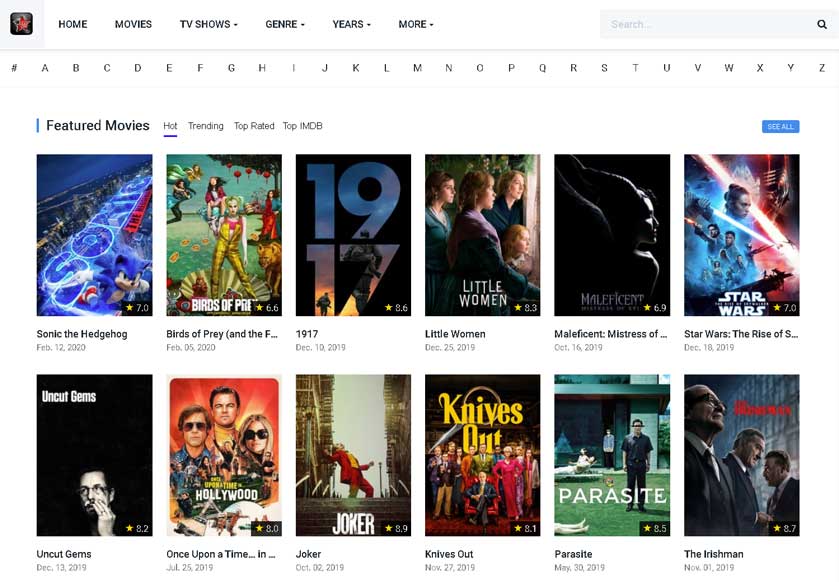Click the 8.9 star rating on Joker
The image size is (839, 582).
396,529
